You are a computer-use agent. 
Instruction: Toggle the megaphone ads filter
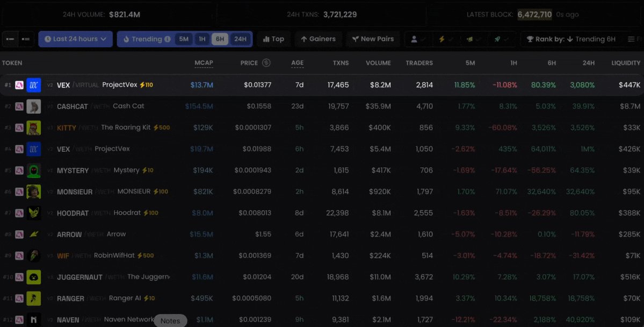[x=473, y=39]
